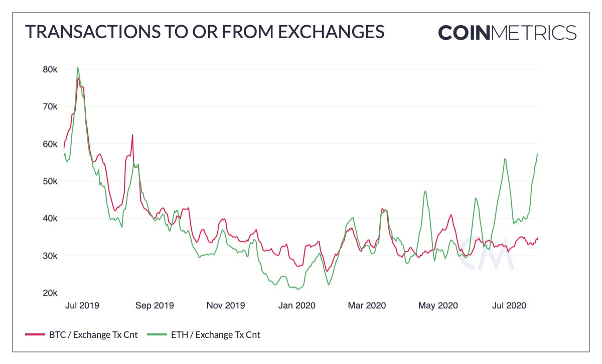Click the Jul 2020 x-axis label
This screenshot has width=602, height=364.
tap(508, 305)
